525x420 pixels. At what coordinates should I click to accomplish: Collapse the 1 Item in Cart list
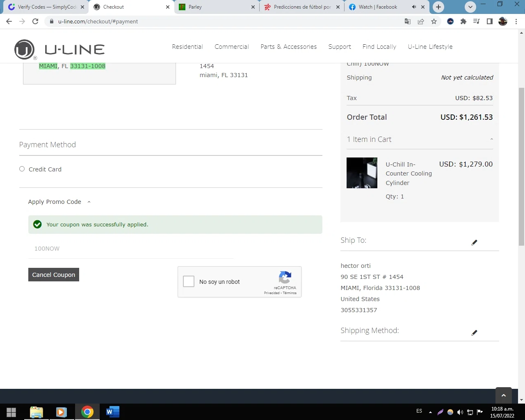(491, 139)
